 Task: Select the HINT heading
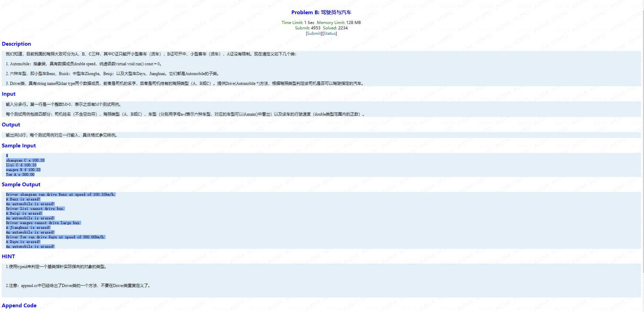pos(8,257)
